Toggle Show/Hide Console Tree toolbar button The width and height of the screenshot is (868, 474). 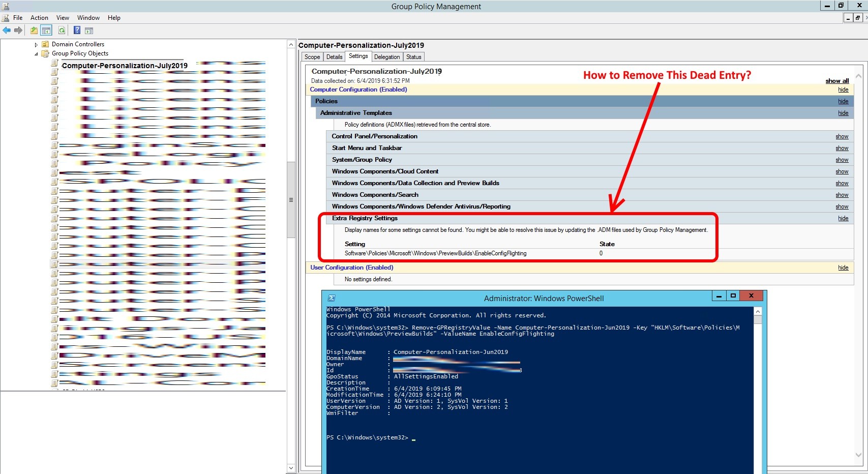click(46, 31)
